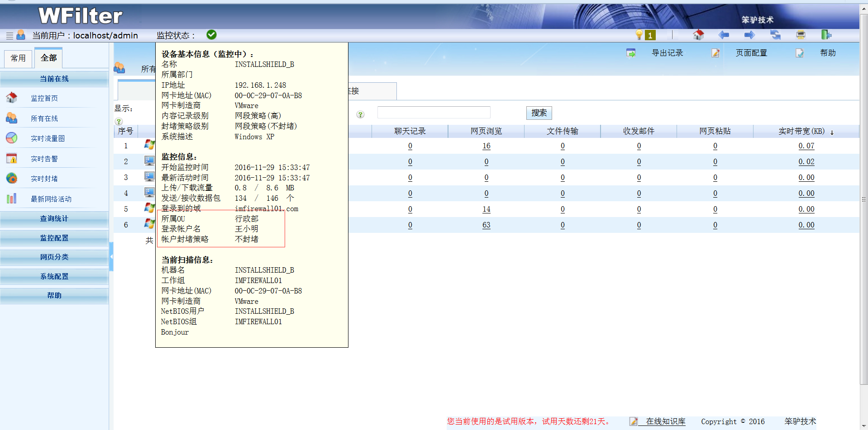The width and height of the screenshot is (868, 430).
Task: Go back using the blue left arrow
Action: coord(724,35)
